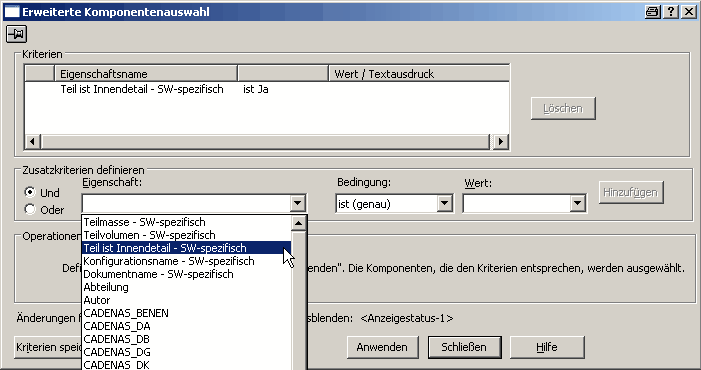Choose 'Konfigurationsname - SW-spezifisch' from list
Viewport: 701px width, 370px height.
[x=187, y=261]
